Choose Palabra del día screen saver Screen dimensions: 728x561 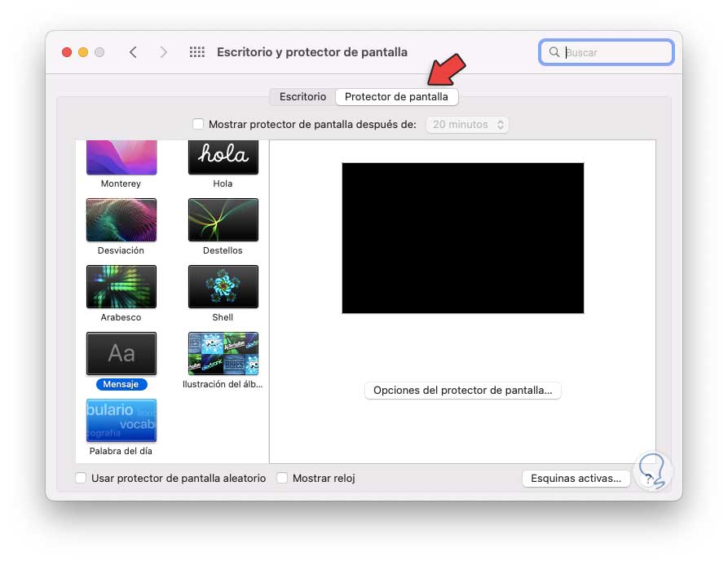click(x=121, y=420)
